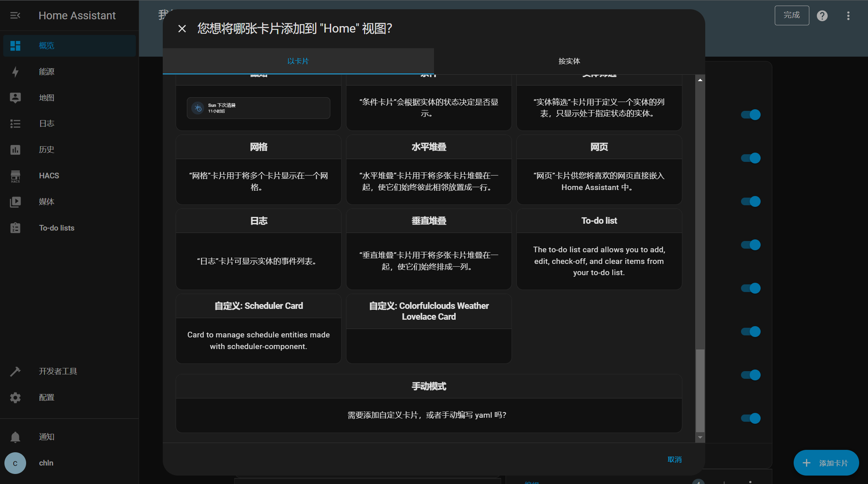Toggle the seventh switch on the right
This screenshot has height=484, width=868.
pyautogui.click(x=751, y=375)
